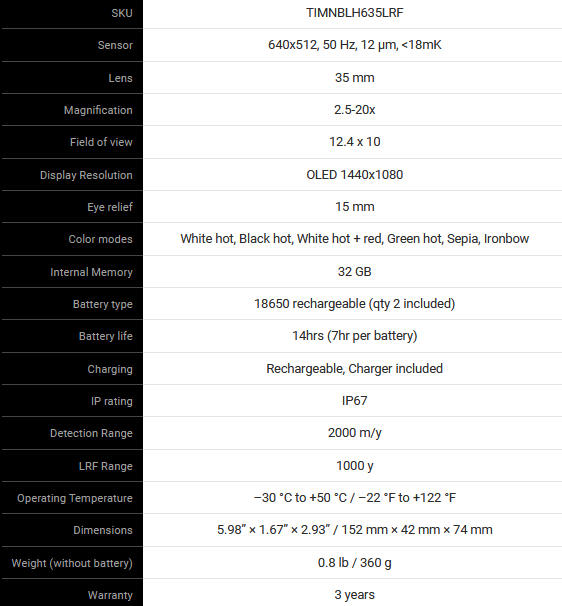Click the SKU value TIMNBLH635LRF
This screenshot has width=562, height=606.
pos(354,13)
